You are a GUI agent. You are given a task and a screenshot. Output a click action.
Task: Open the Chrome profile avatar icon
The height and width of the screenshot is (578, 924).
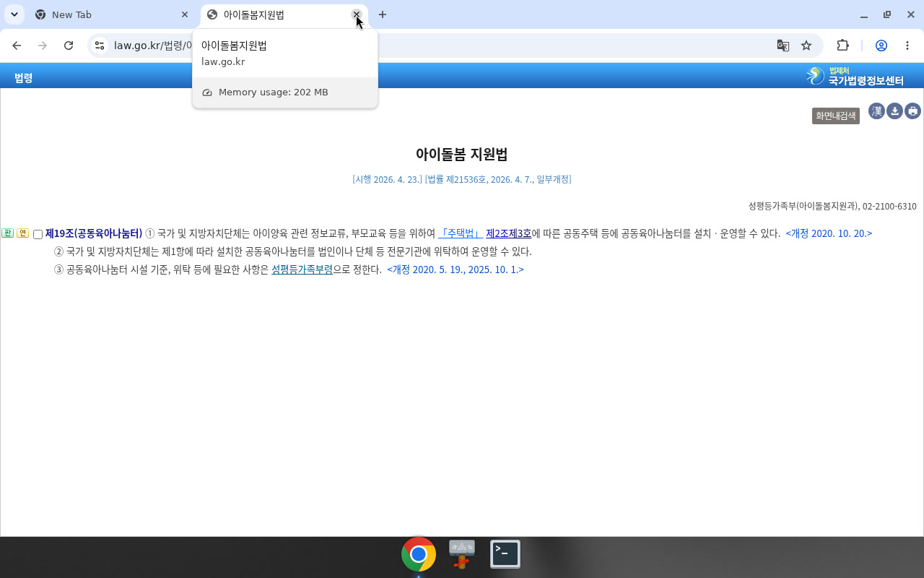(881, 46)
